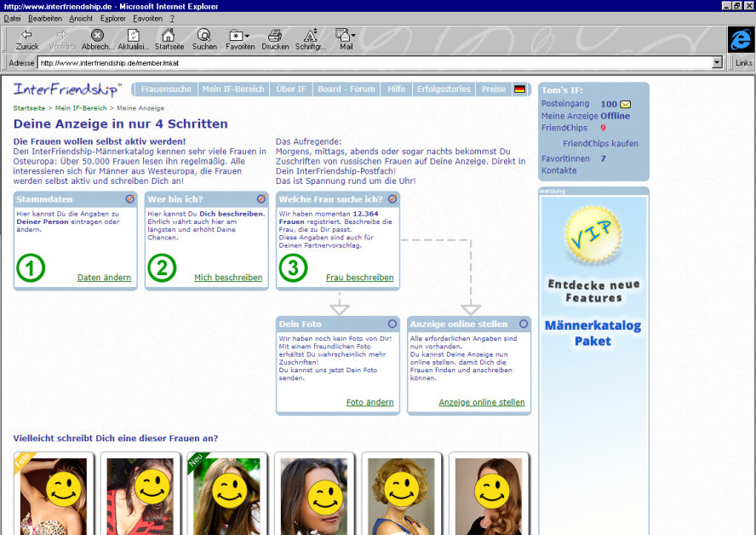Select the Mein IF-Bereich navigation tab
Image resolution: width=756 pixels, height=535 pixels.
233,89
